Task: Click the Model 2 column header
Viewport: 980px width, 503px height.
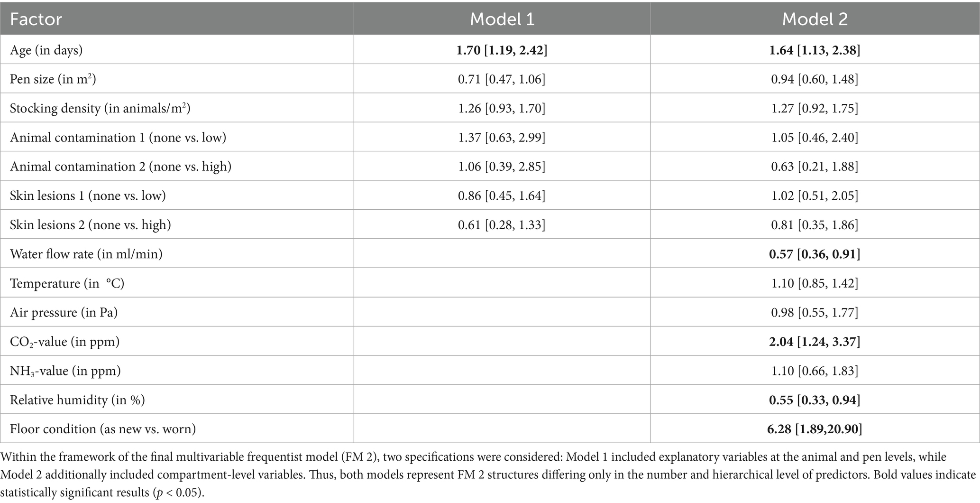Action: [x=815, y=19]
